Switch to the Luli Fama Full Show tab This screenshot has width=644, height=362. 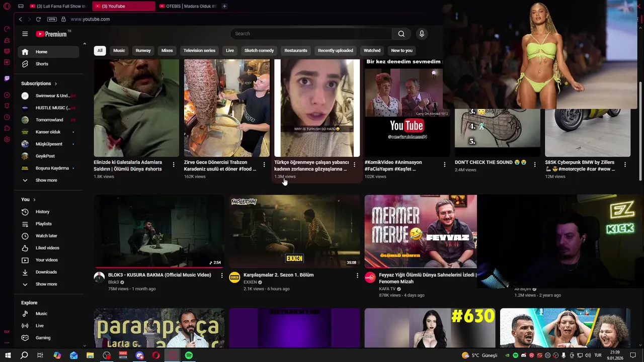(x=58, y=6)
